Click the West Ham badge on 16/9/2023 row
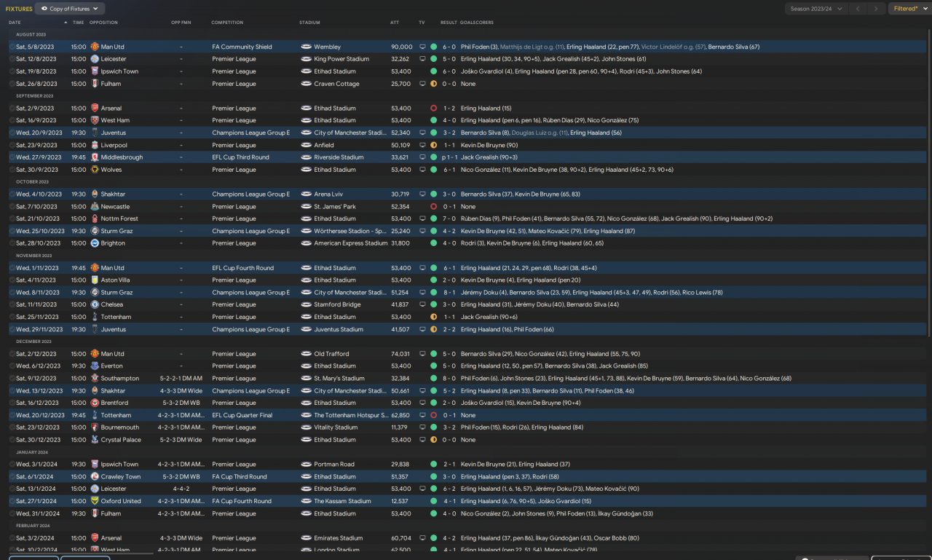This screenshot has width=932, height=560. [94, 120]
